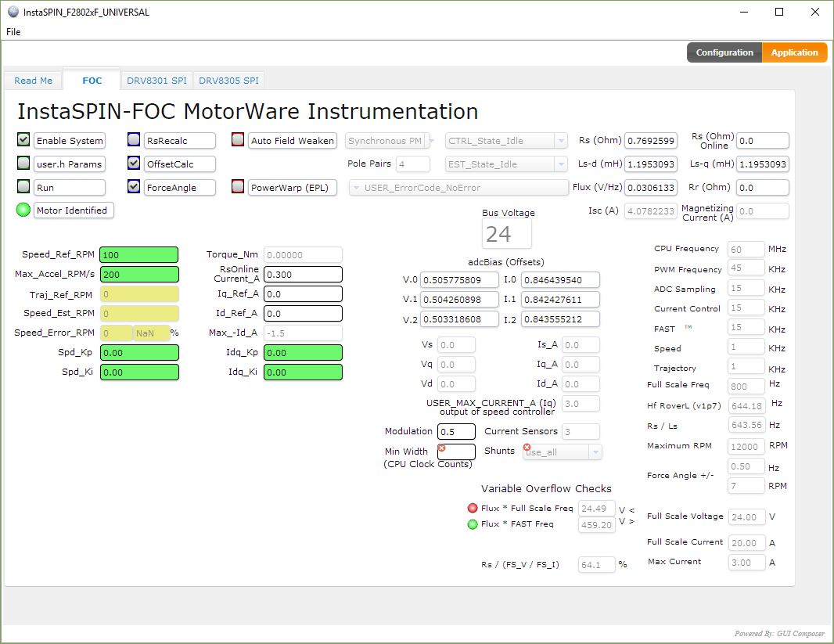Click the Rs (Ohm) value field

click(x=651, y=141)
